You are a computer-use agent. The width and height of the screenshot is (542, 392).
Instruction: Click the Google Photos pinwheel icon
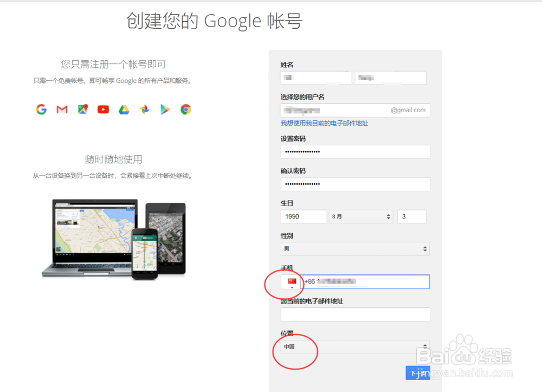click(145, 110)
